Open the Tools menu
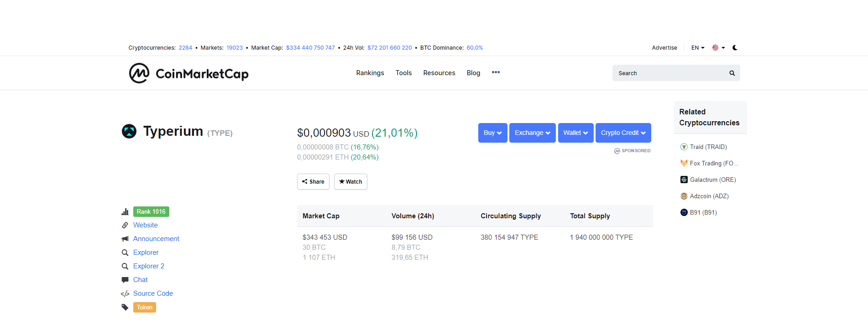The height and width of the screenshot is (329, 868). [x=403, y=73]
